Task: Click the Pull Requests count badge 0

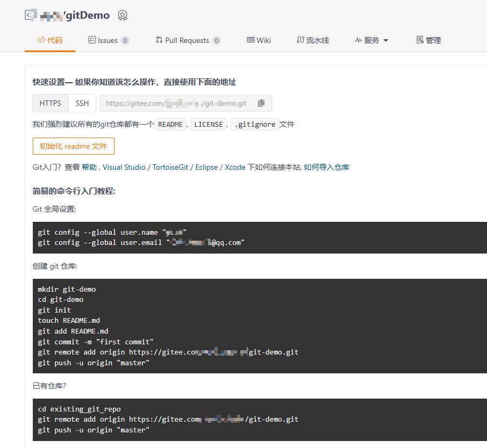Action: [x=217, y=40]
